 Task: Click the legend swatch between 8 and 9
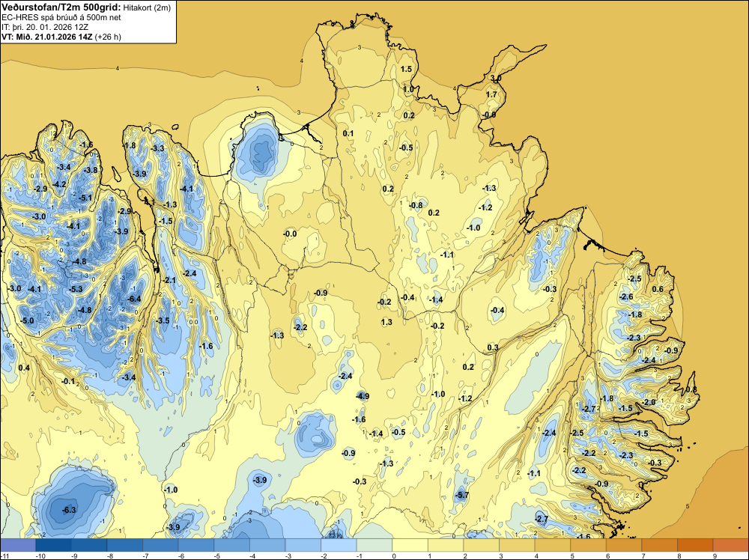coord(696,545)
